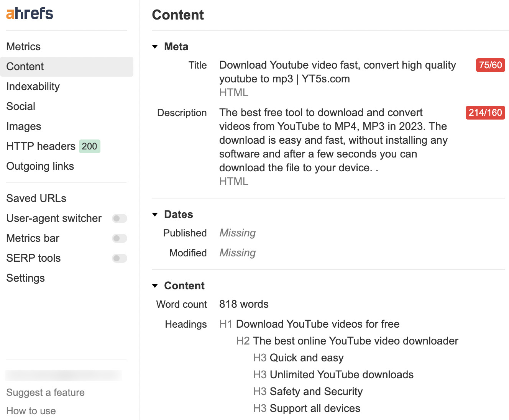Collapse the Meta section
509x420 pixels.
[x=155, y=47]
